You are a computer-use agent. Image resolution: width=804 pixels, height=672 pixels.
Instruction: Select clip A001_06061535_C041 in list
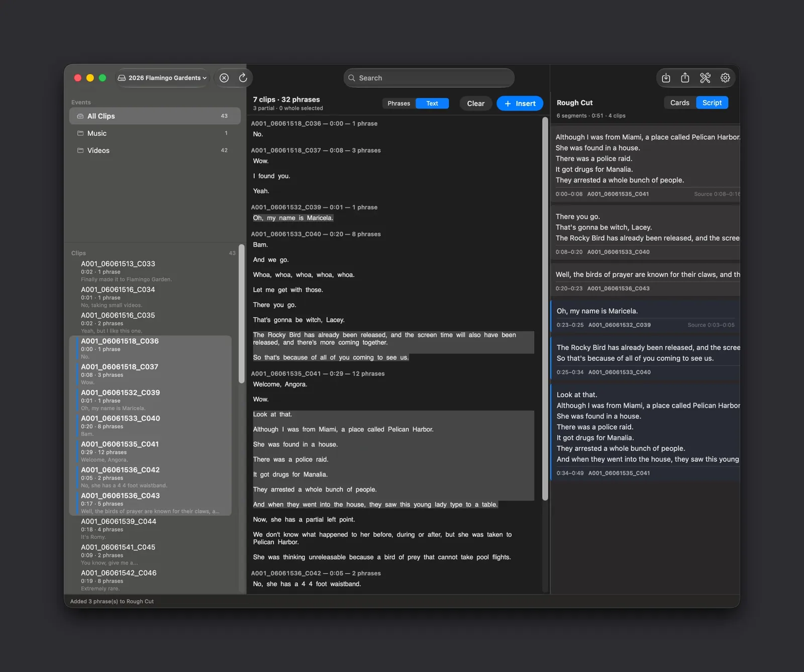click(x=151, y=451)
